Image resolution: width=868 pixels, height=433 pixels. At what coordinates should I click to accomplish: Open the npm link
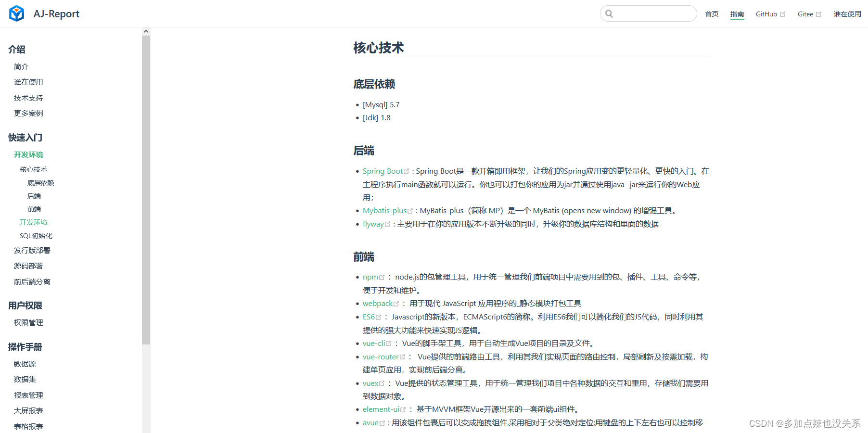click(x=370, y=277)
